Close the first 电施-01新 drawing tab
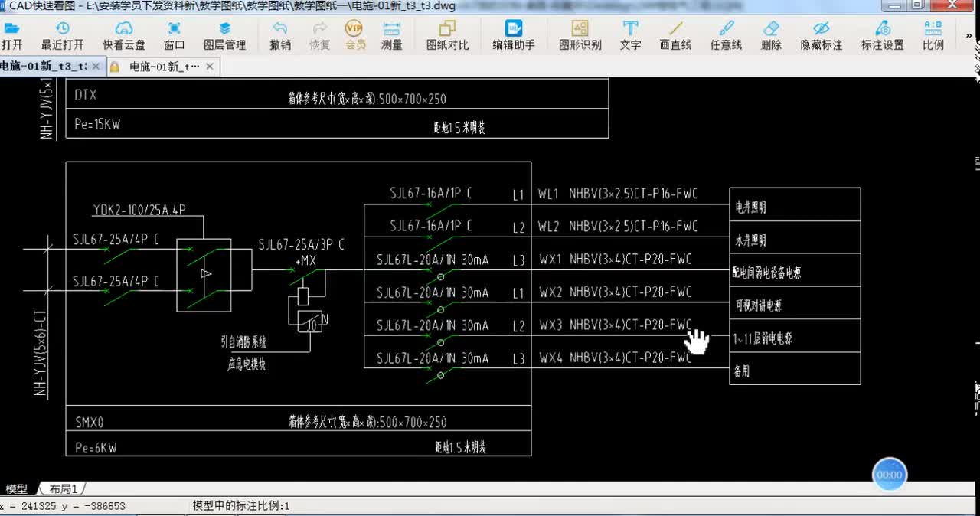Screen dimensions: 980x516 pos(94,67)
